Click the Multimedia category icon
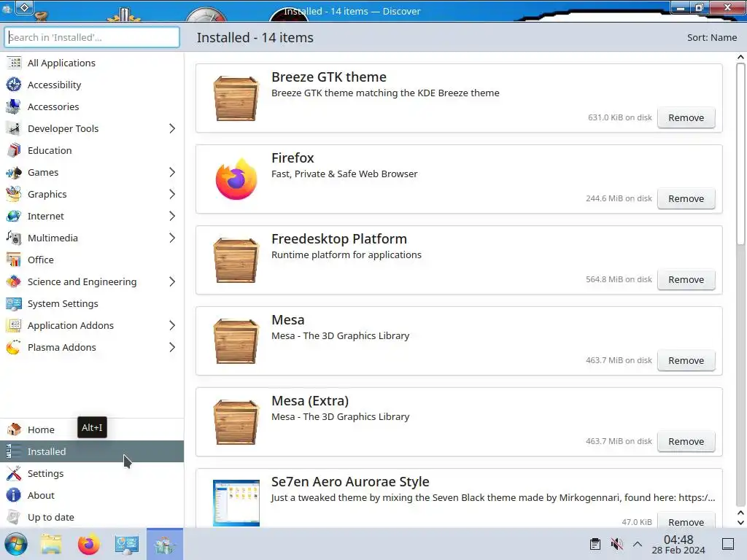 (14, 238)
